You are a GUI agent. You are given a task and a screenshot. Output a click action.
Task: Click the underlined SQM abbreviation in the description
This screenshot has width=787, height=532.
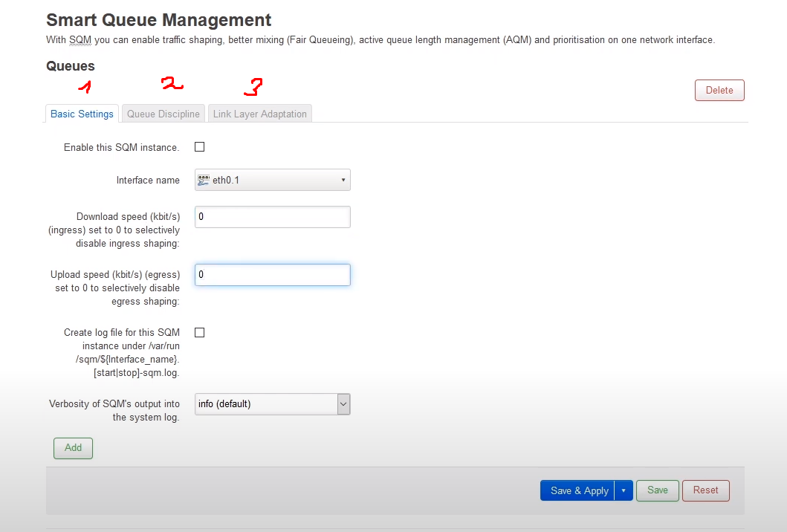click(x=80, y=39)
